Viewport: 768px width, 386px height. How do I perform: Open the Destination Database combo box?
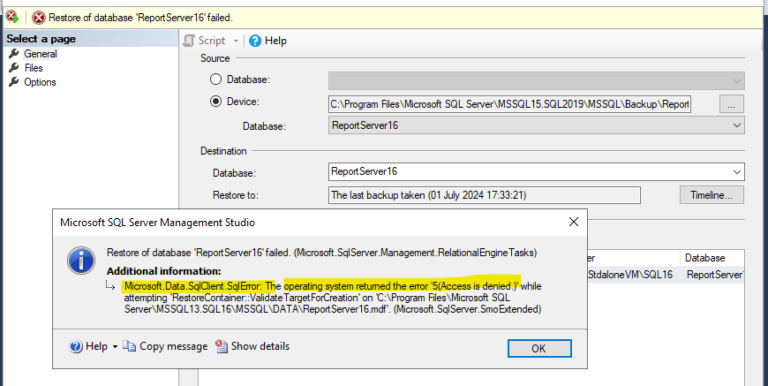point(536,171)
